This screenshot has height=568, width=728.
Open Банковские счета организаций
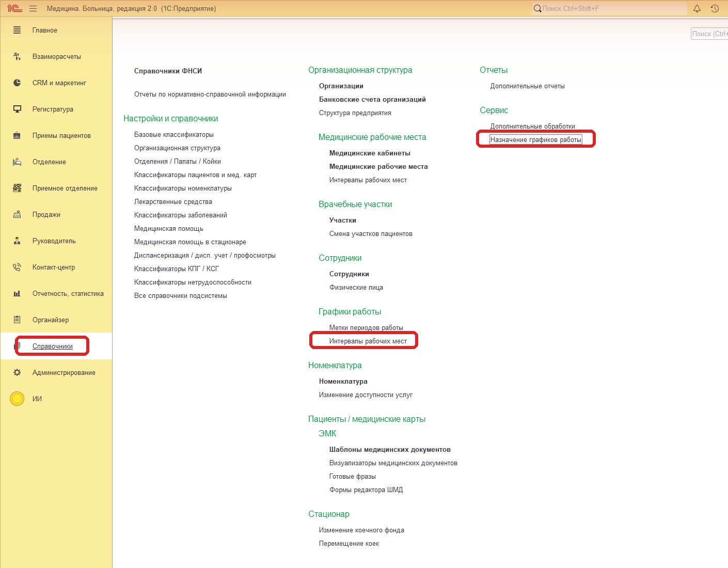tap(372, 99)
